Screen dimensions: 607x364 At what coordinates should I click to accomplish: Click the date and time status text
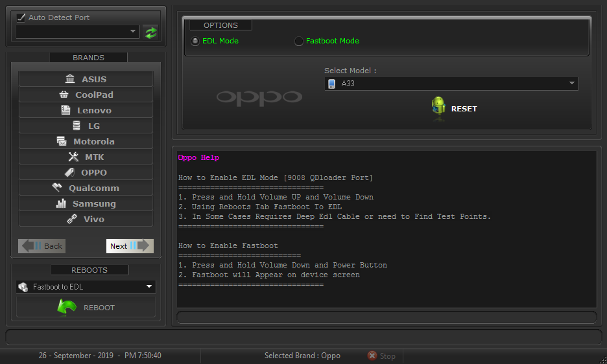click(100, 356)
